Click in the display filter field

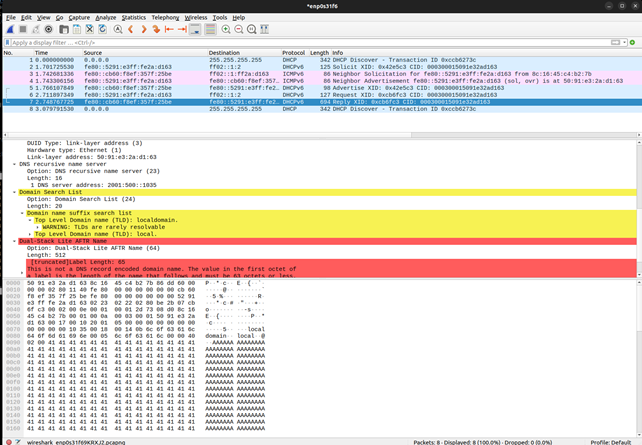pyautogui.click(x=311, y=43)
